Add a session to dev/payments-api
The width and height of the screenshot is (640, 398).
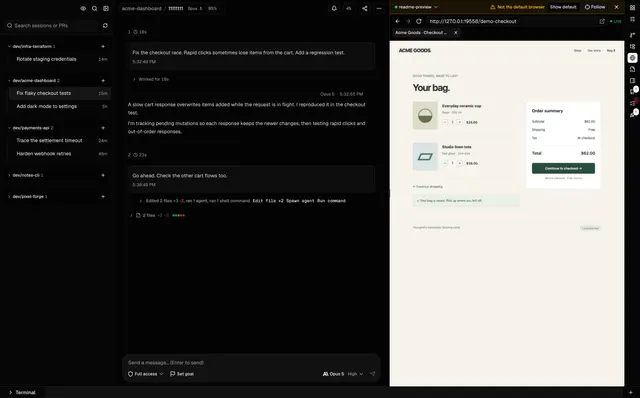(103, 128)
